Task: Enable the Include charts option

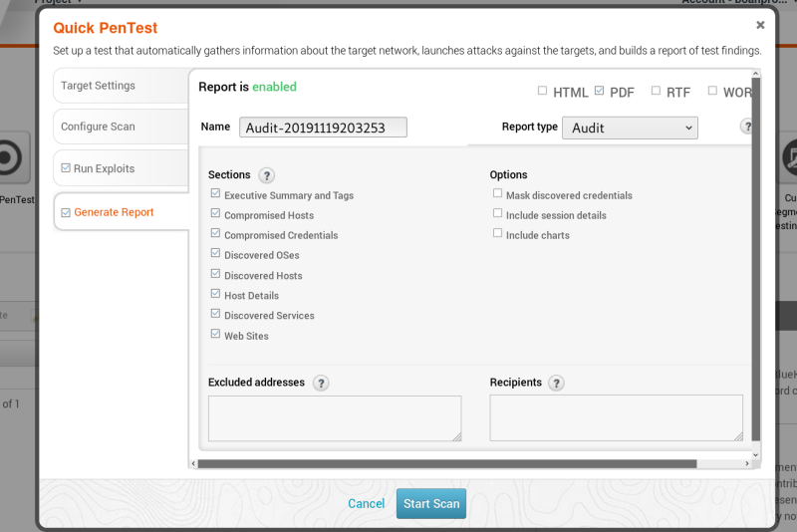Action: [x=497, y=233]
